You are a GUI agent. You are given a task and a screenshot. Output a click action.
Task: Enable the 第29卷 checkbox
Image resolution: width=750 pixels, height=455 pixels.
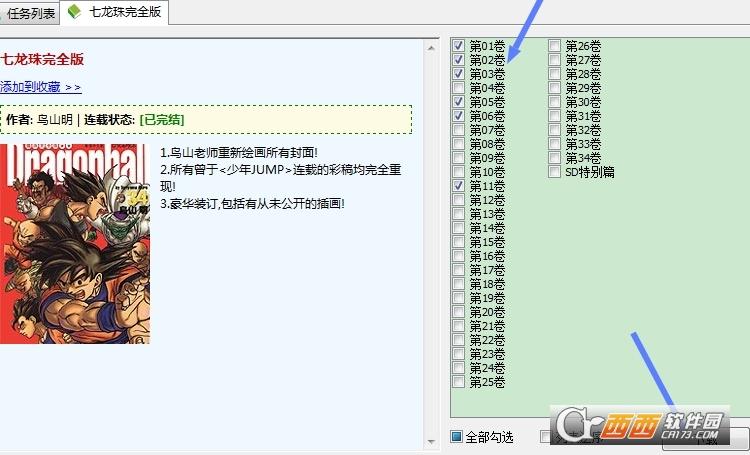coord(554,88)
